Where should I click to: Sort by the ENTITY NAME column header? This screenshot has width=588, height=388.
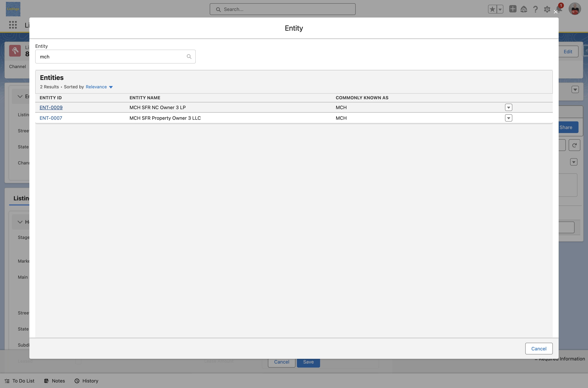click(145, 98)
